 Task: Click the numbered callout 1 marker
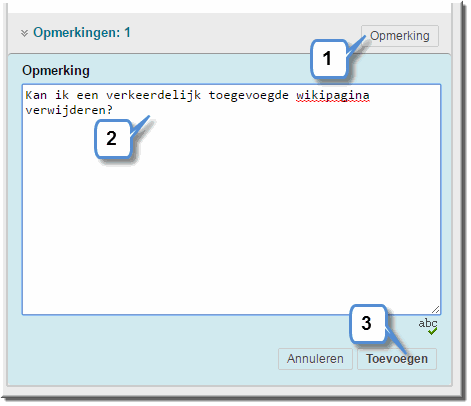click(328, 59)
